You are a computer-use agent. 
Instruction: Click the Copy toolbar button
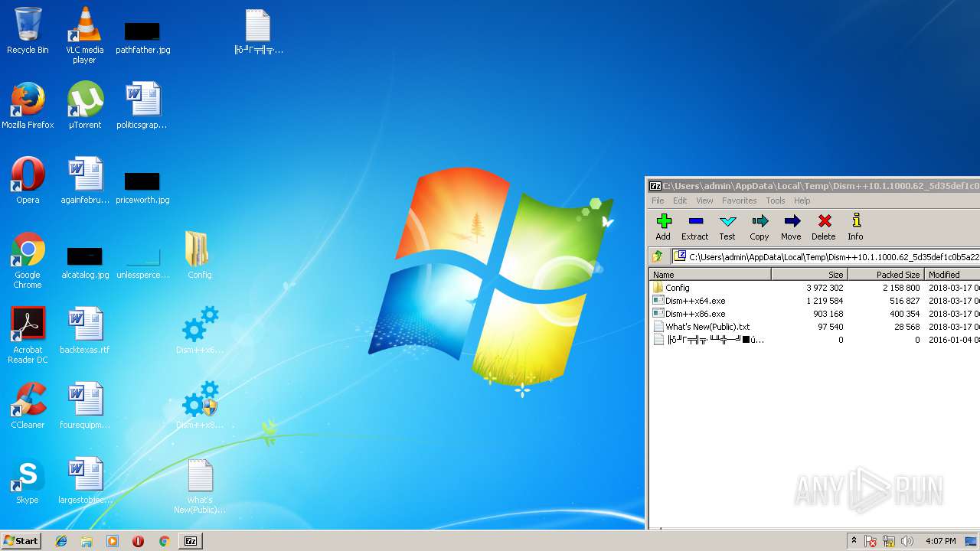759,227
